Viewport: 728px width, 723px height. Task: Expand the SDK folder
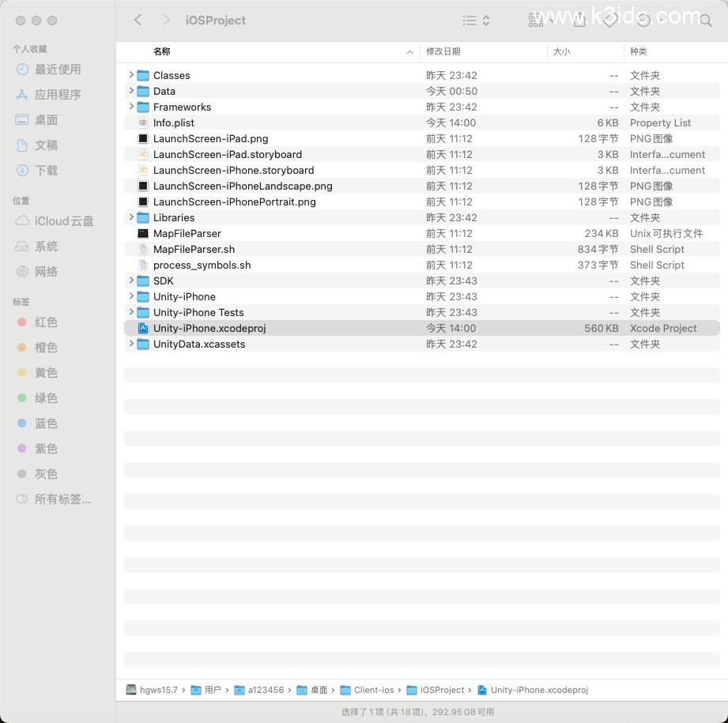(130, 281)
